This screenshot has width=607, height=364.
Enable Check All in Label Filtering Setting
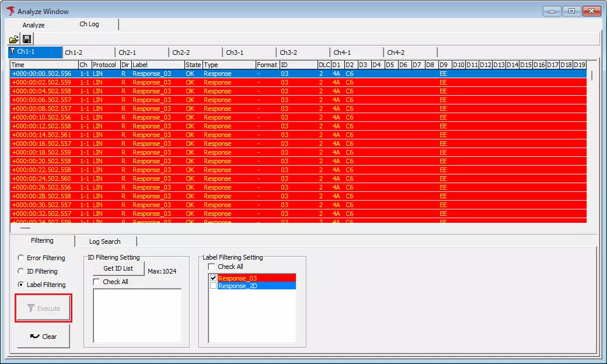tap(211, 266)
